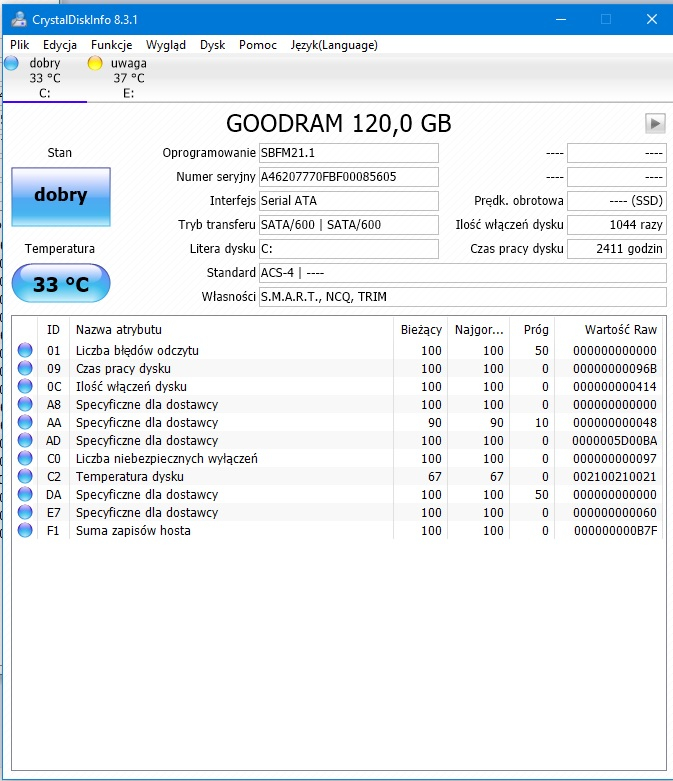The image size is (673, 781).
Task: Click the 1044 razy power-on count field
Action: click(x=617, y=225)
